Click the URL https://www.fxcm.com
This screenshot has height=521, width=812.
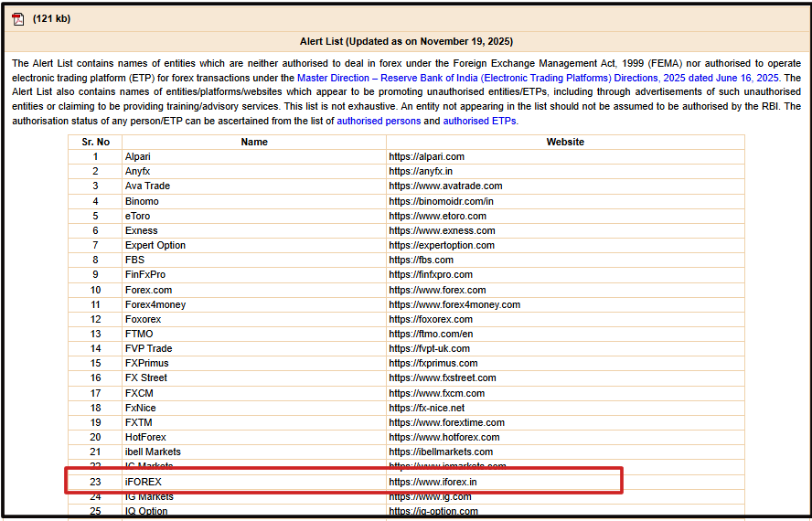[436, 393]
